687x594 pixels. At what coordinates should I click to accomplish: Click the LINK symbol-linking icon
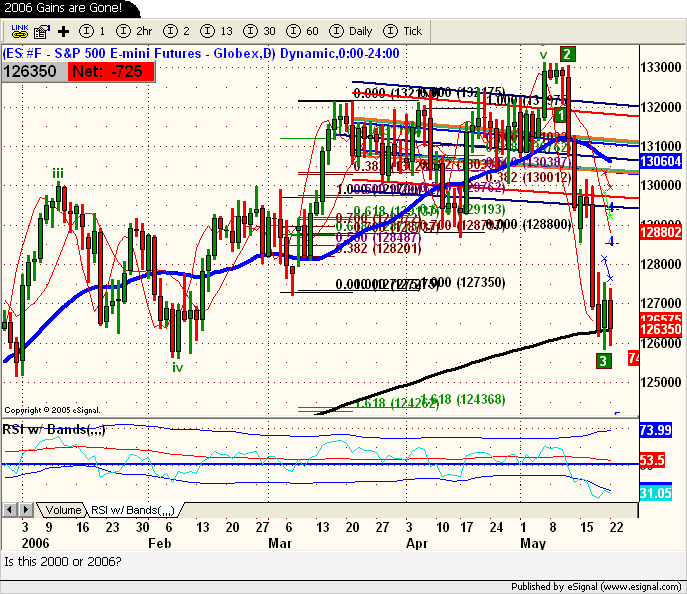tap(15, 32)
